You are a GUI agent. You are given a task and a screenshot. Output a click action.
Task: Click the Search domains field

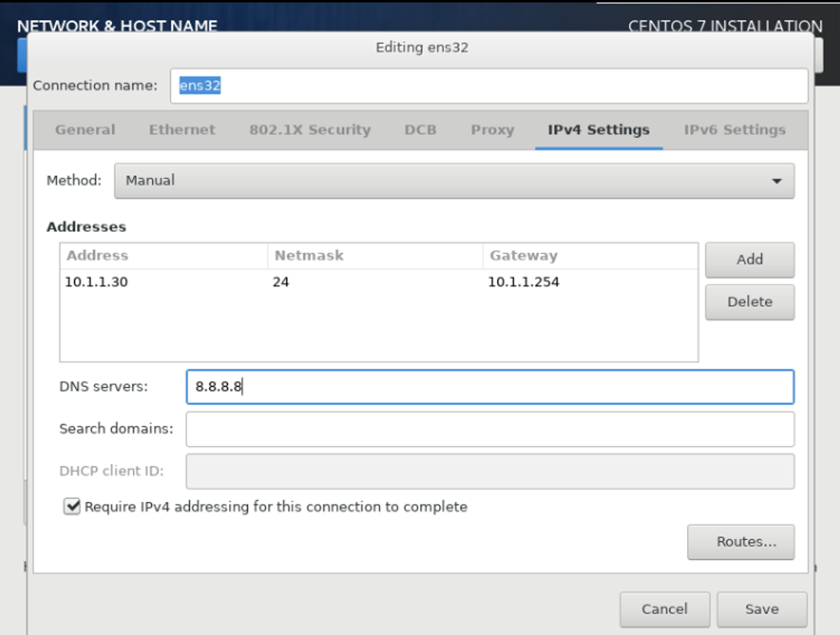coord(489,429)
